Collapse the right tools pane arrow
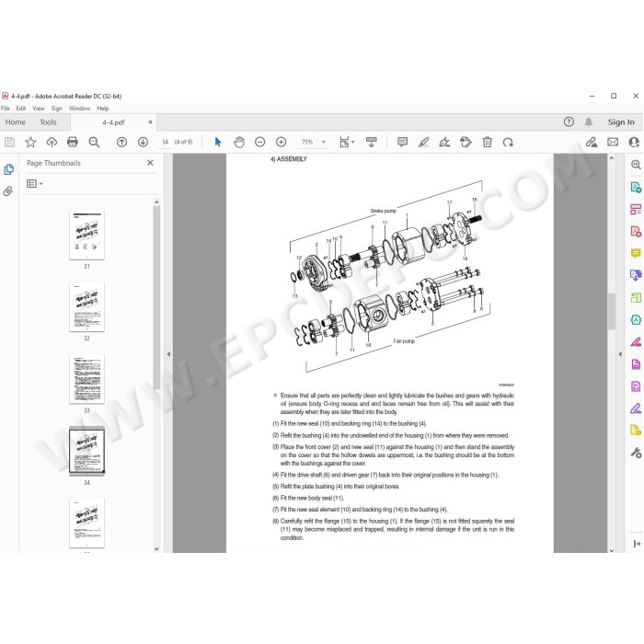 point(620,353)
